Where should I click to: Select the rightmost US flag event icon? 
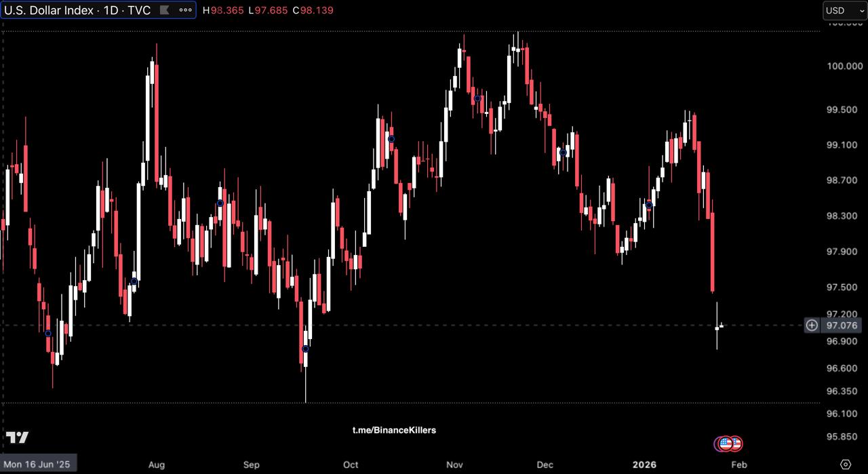coord(736,444)
